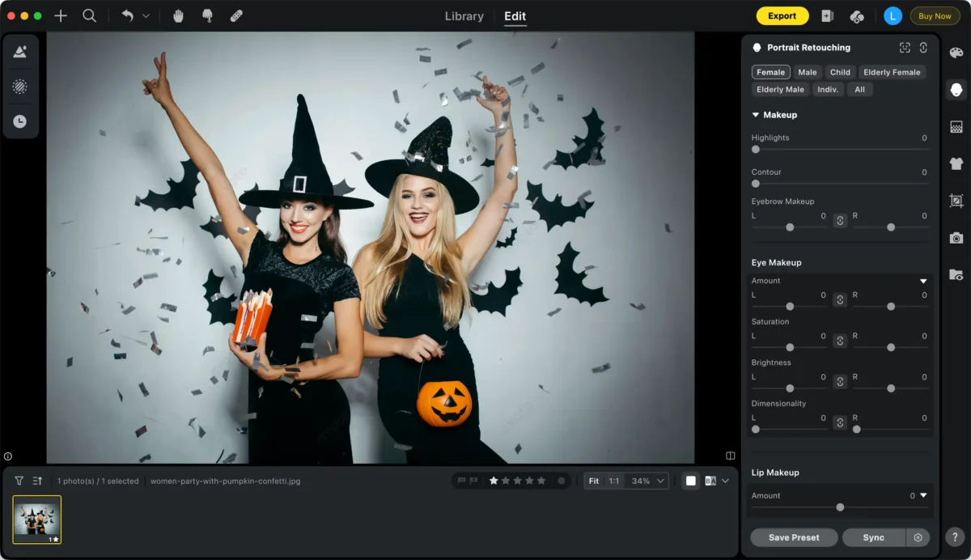Adjust the Highlights slider
Viewport: 971px width, 560px height.
point(839,149)
